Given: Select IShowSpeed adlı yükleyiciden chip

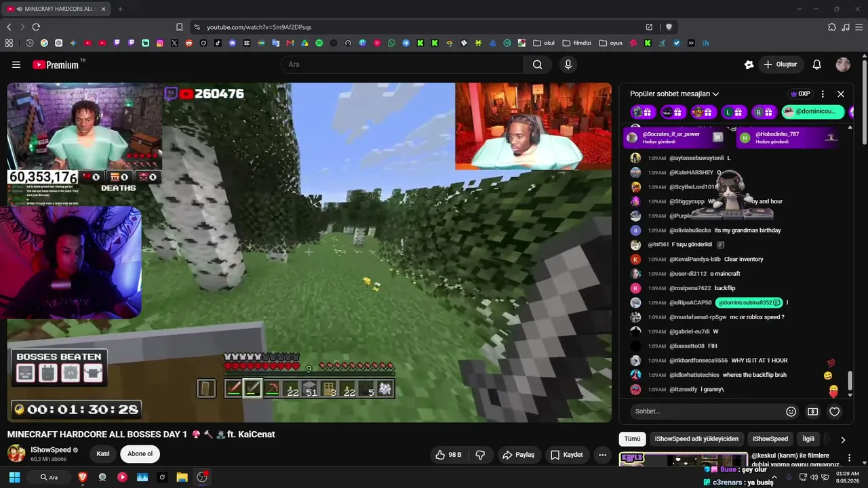Looking at the screenshot, I should 696,439.
